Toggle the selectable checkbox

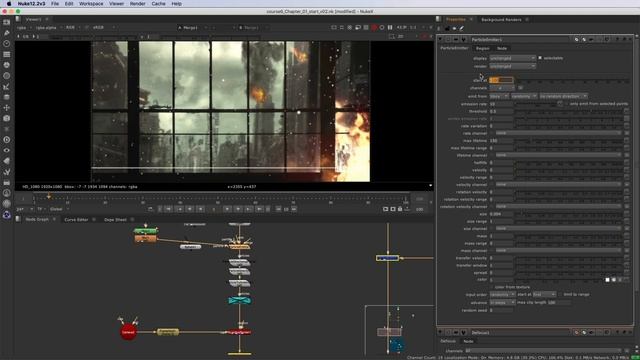tap(540, 58)
